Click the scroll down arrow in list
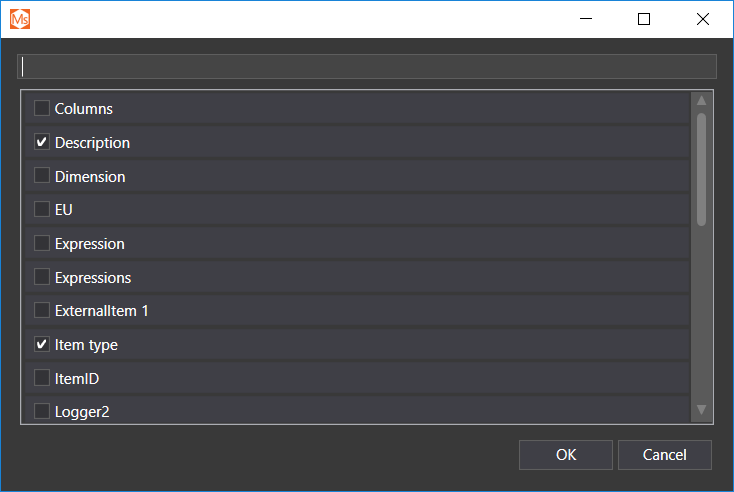 (702, 409)
